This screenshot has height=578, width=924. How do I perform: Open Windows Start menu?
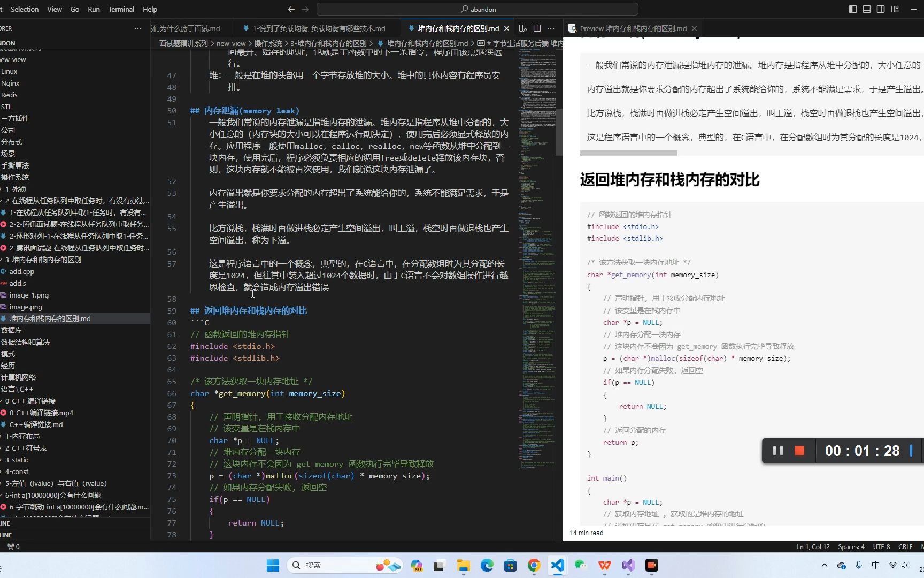(273, 565)
